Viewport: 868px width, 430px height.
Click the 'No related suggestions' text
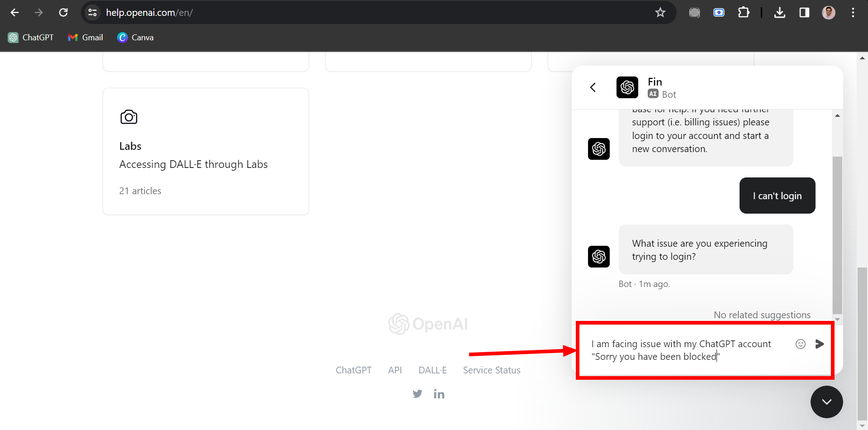762,315
